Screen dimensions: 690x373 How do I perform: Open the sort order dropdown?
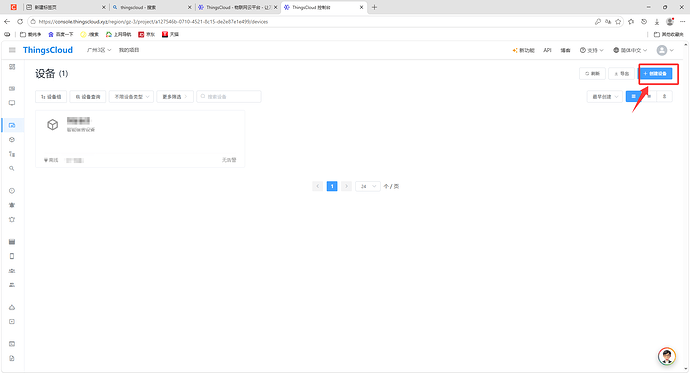click(x=605, y=96)
